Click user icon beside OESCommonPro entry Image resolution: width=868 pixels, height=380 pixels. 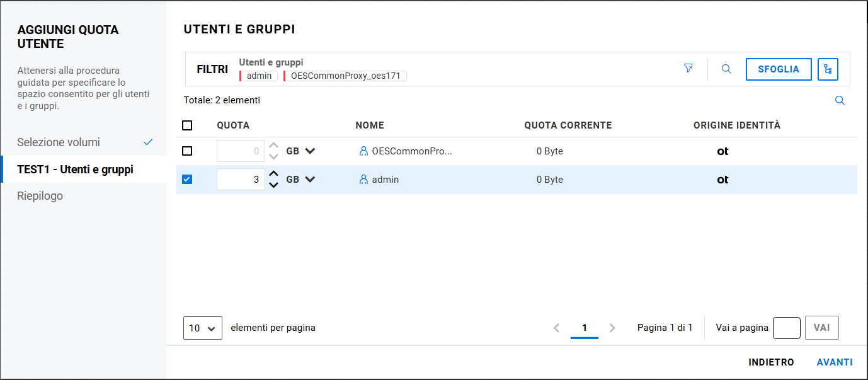tap(363, 151)
